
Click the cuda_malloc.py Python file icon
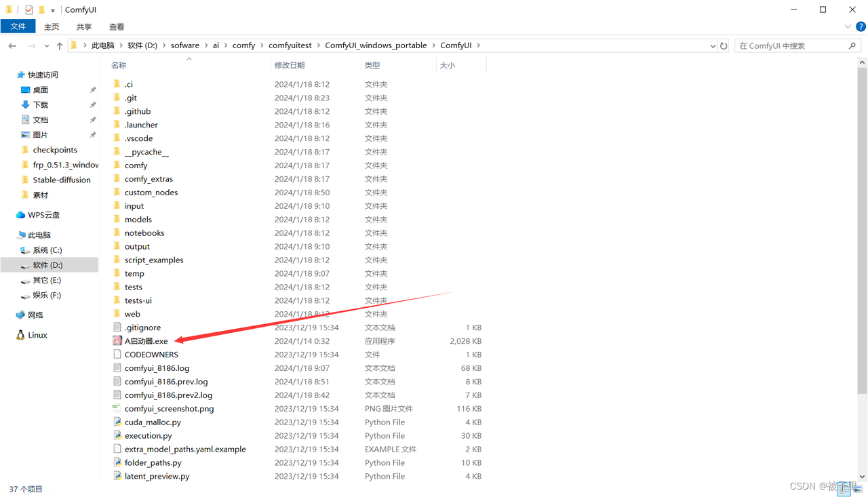pyautogui.click(x=117, y=422)
